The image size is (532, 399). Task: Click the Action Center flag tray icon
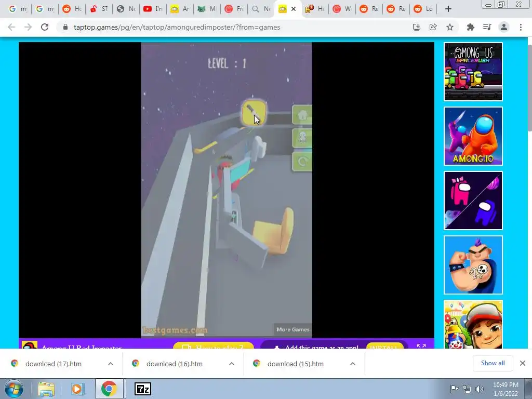454,389
